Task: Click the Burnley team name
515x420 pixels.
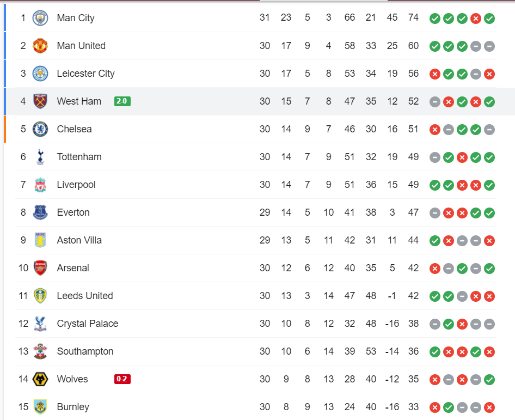Action: coord(73,407)
